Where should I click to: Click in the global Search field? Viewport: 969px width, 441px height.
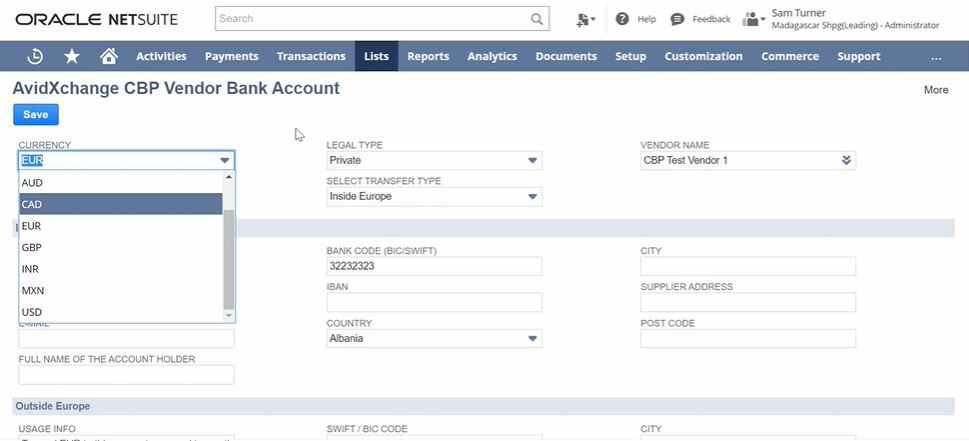373,19
